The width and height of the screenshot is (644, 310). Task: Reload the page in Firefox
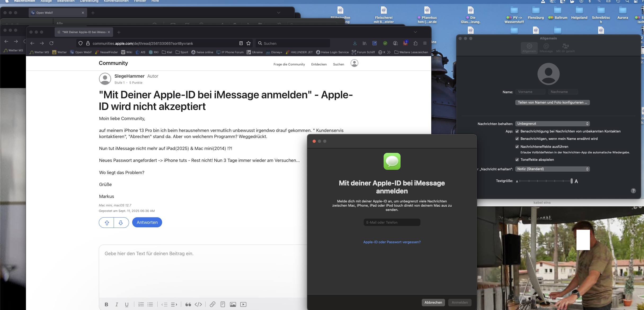click(51, 43)
